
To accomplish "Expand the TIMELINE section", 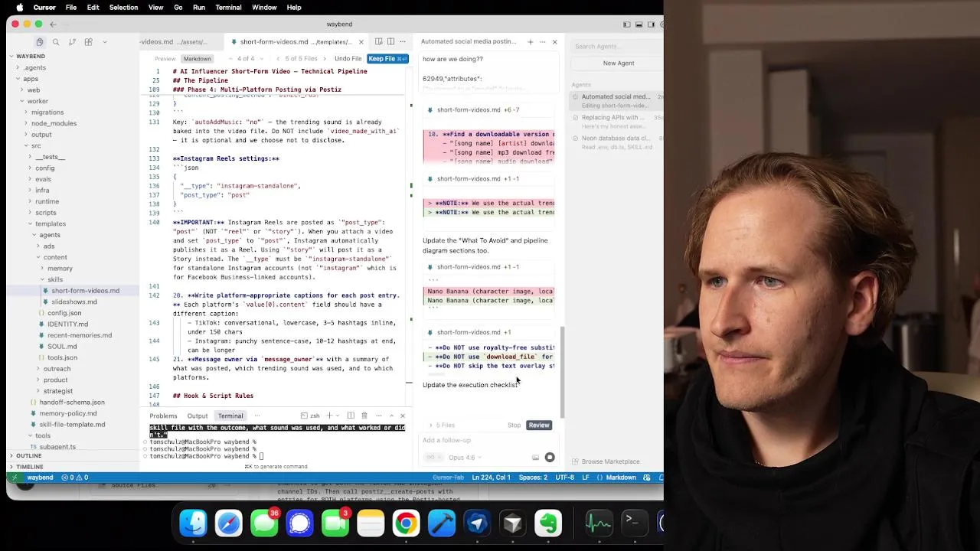I will [x=30, y=467].
